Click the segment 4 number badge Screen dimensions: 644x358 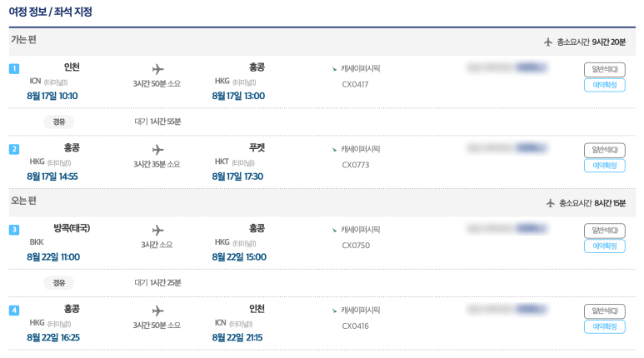point(14,310)
